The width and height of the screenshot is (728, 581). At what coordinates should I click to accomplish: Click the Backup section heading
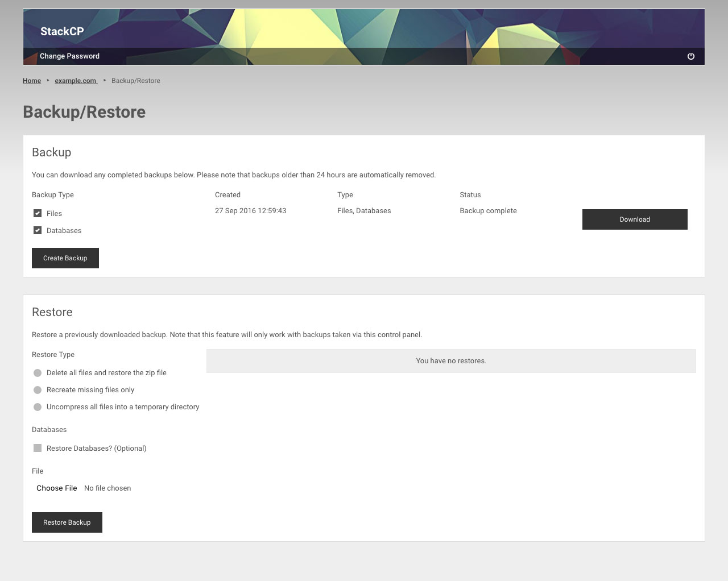[x=51, y=152]
